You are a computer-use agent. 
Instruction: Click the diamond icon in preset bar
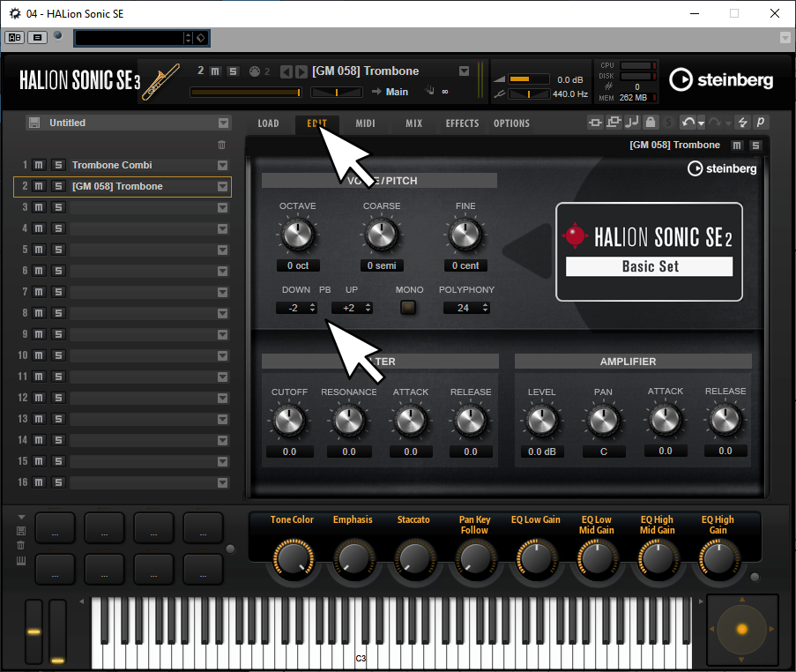(x=202, y=38)
